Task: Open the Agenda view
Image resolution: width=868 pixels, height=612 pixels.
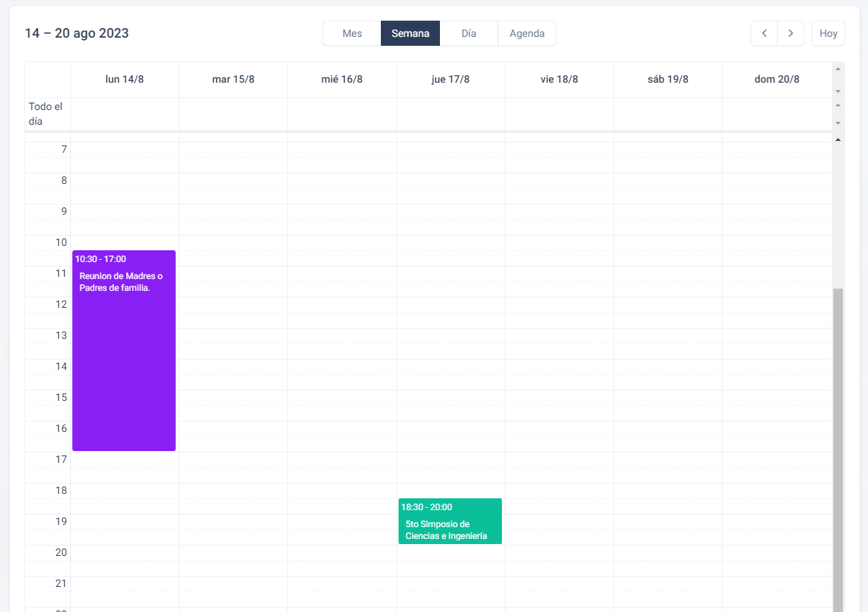Action: [x=526, y=33]
